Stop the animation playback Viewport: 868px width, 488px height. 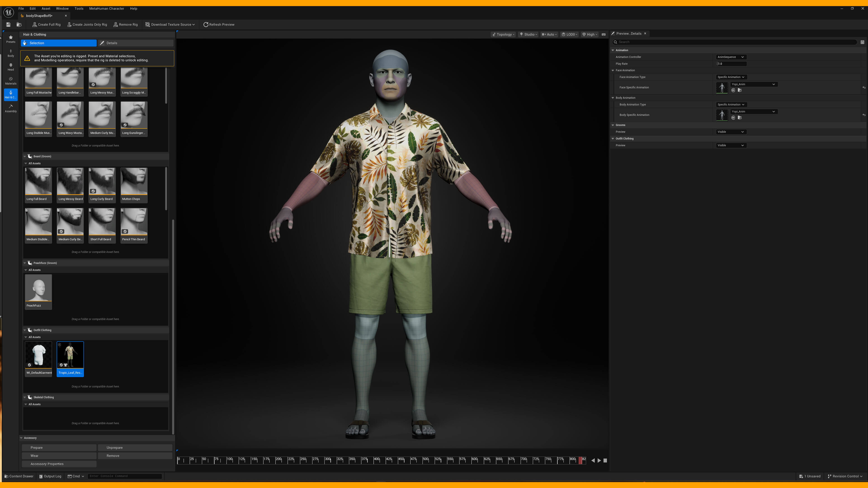605,460
